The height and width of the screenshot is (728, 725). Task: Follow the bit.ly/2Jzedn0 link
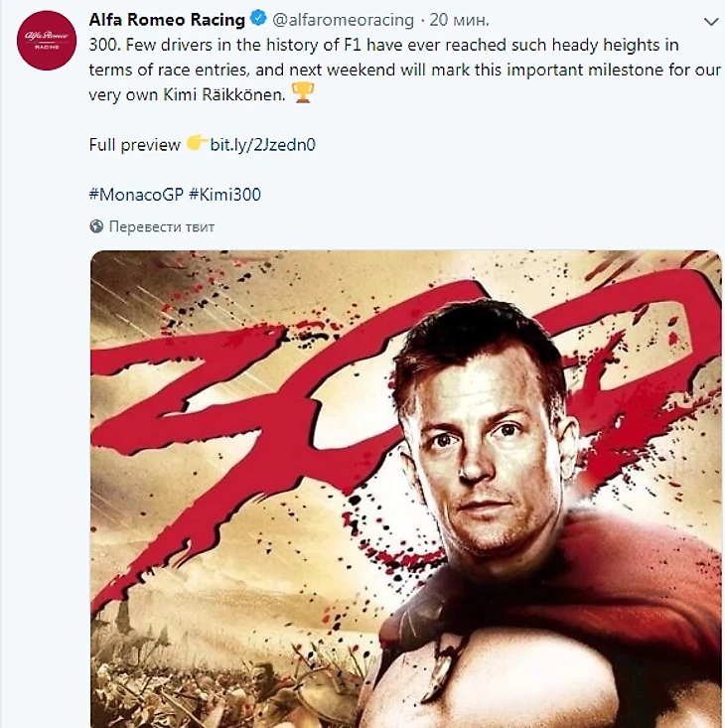tap(262, 145)
